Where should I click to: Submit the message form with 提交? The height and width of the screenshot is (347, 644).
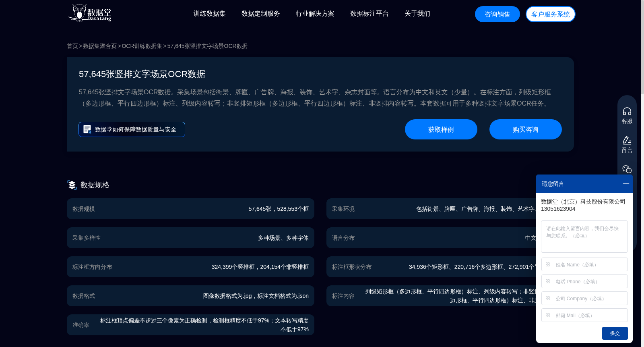pyautogui.click(x=615, y=333)
